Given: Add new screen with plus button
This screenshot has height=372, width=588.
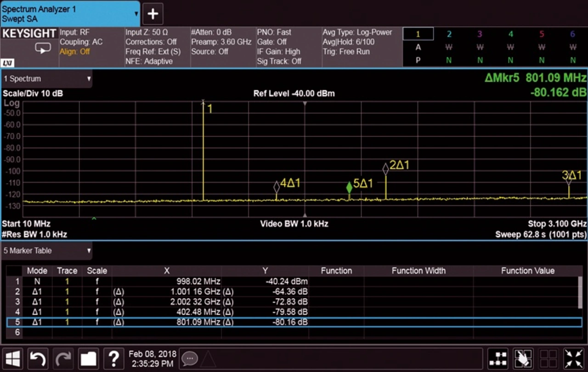Looking at the screenshot, I should pyautogui.click(x=153, y=14).
